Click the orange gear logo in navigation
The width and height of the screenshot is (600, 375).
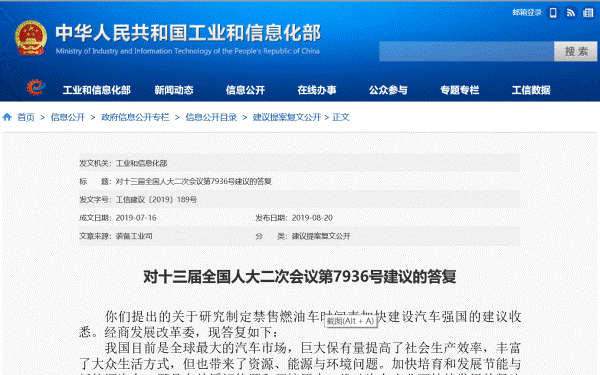coord(36,88)
